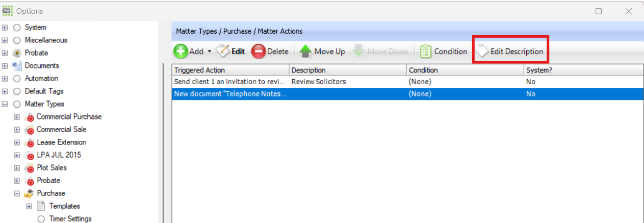Click the Templates page icon

(41, 206)
